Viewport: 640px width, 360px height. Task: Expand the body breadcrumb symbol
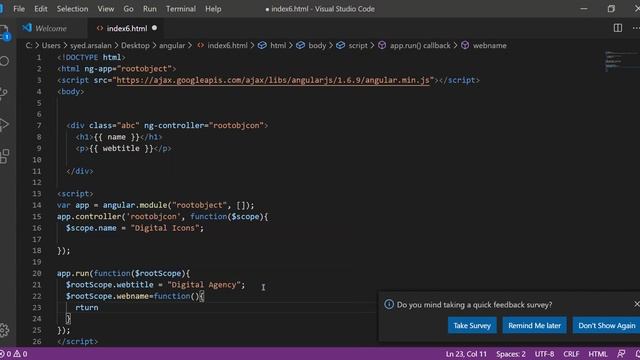pyautogui.click(x=311, y=45)
